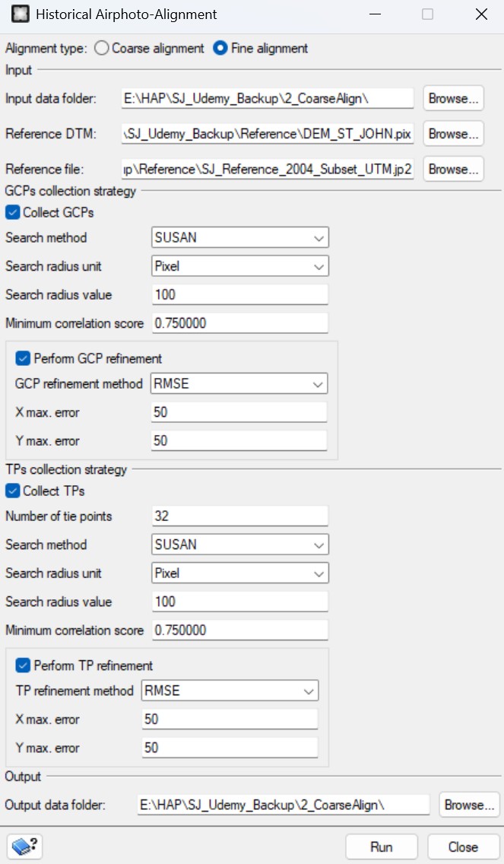
Task: Browse for Output data folder
Action: [469, 805]
